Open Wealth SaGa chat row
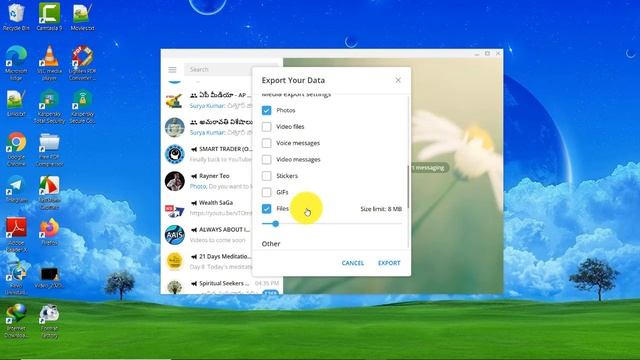 pos(207,208)
